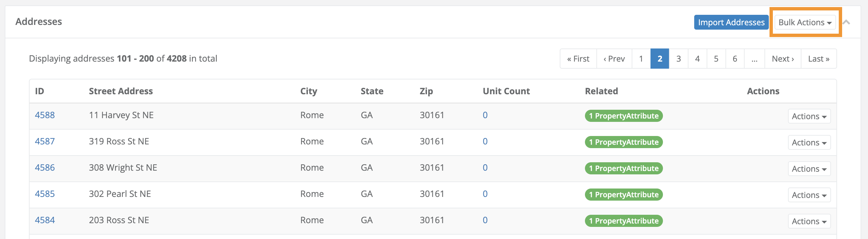Viewport: 868px width, 239px height.
Task: Click the Import Addresses button
Action: pyautogui.click(x=731, y=22)
